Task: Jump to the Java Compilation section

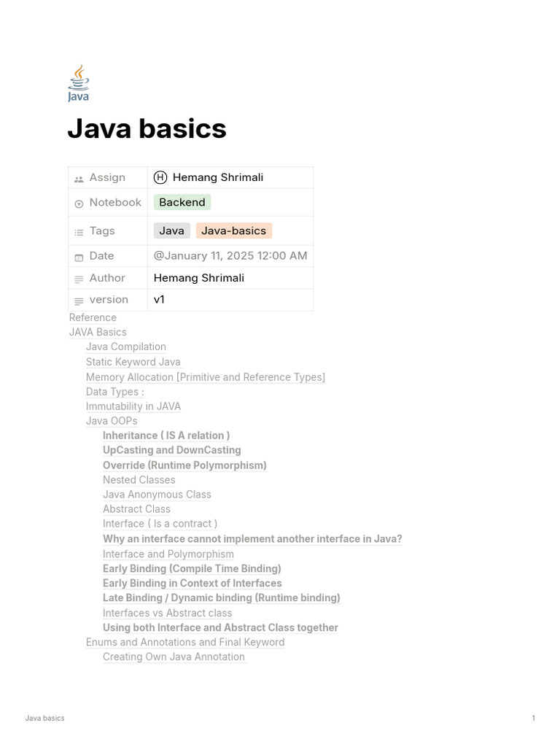Action: coord(126,347)
